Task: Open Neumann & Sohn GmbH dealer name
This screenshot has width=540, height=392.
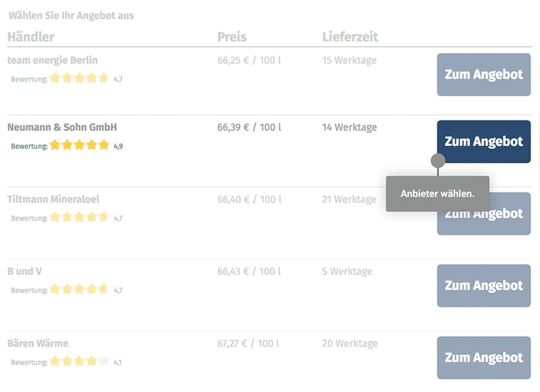Action: [62, 127]
